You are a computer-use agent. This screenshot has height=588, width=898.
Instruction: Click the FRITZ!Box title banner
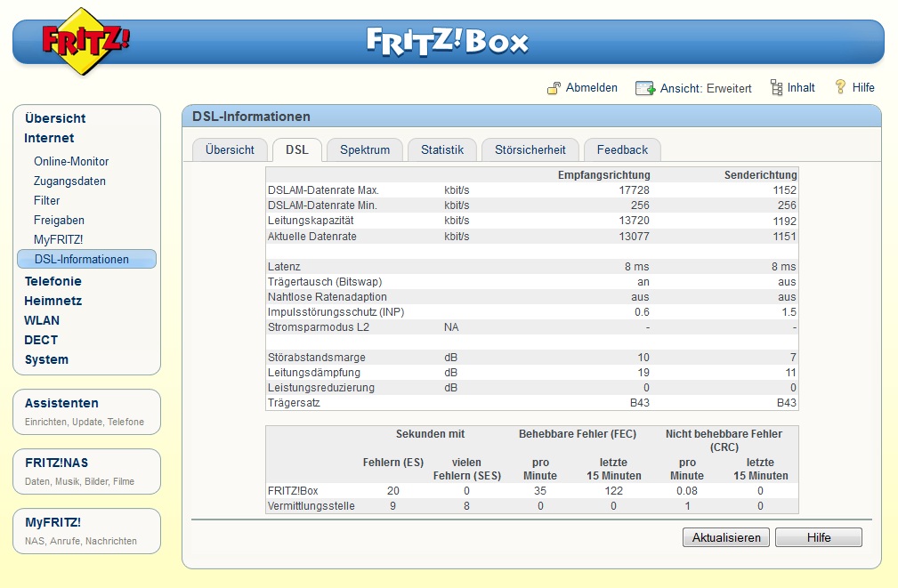[448, 42]
